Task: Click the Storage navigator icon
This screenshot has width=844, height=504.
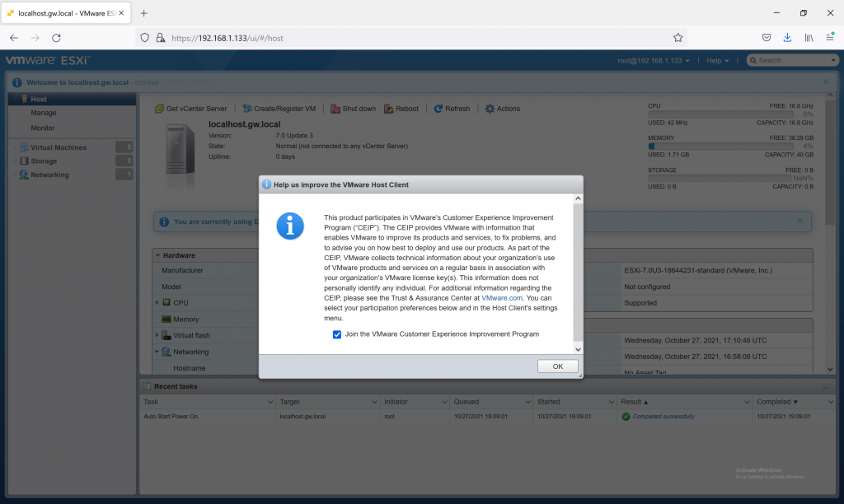Action: [24, 161]
